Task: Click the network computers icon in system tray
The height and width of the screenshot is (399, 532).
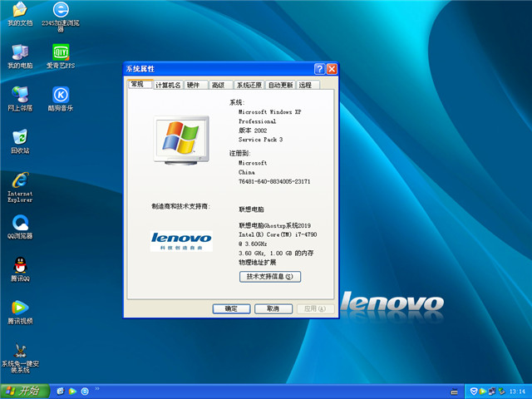Action: click(x=491, y=392)
